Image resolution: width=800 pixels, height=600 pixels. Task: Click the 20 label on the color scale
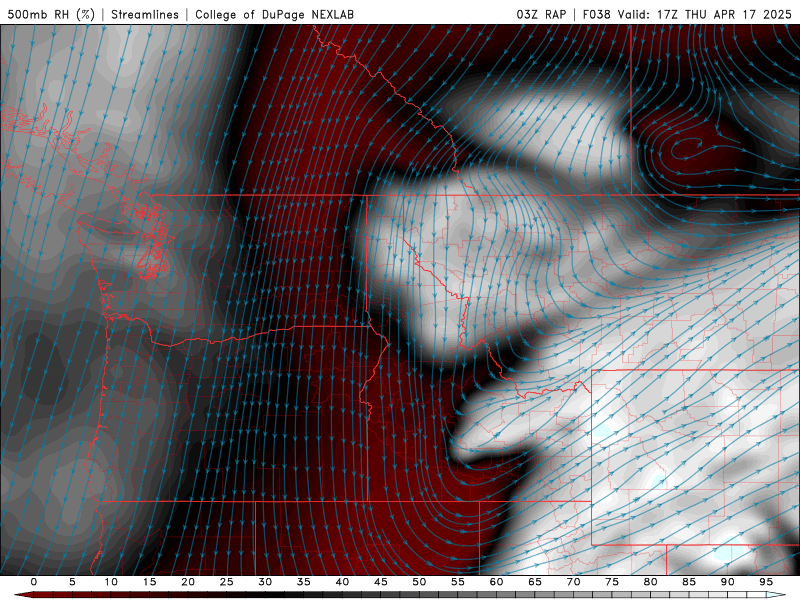point(188,582)
